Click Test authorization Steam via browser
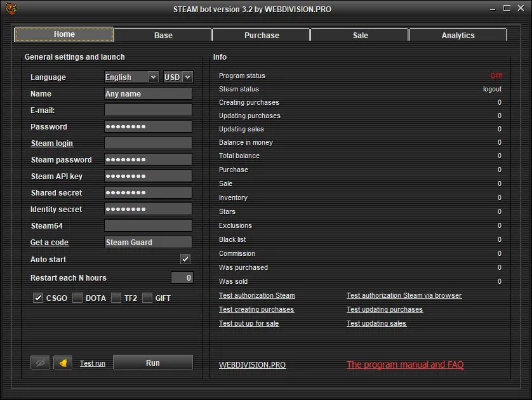This screenshot has width=532, height=400. click(x=404, y=295)
